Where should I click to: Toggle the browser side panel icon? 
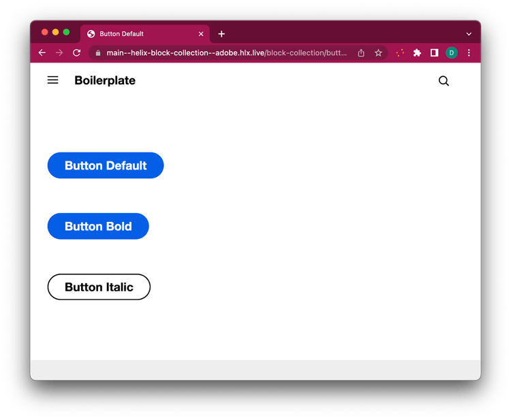coord(434,52)
